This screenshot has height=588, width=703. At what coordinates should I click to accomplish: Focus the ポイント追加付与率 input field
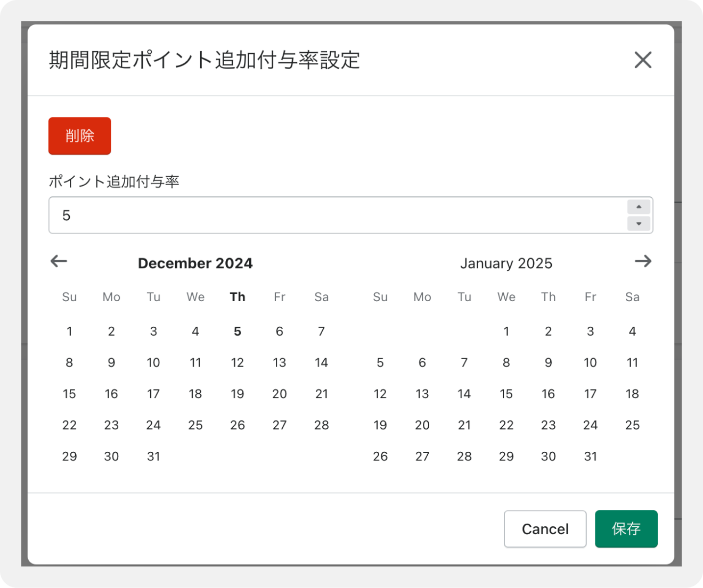coord(336,216)
